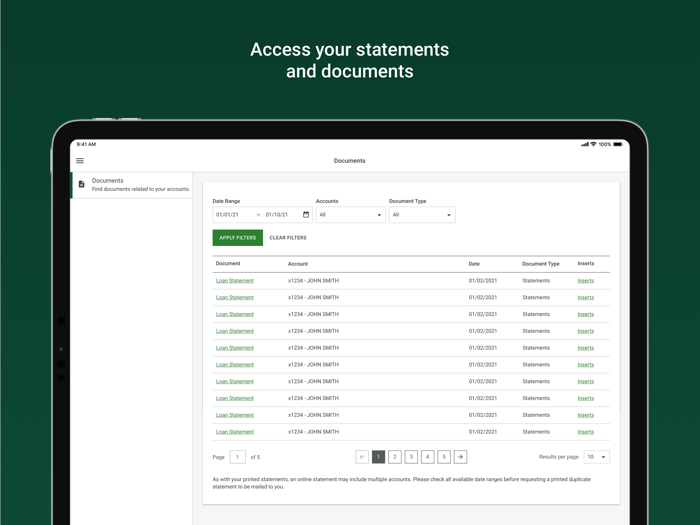
Task: Click the 9:41 AM clock text
Action: coord(86,144)
